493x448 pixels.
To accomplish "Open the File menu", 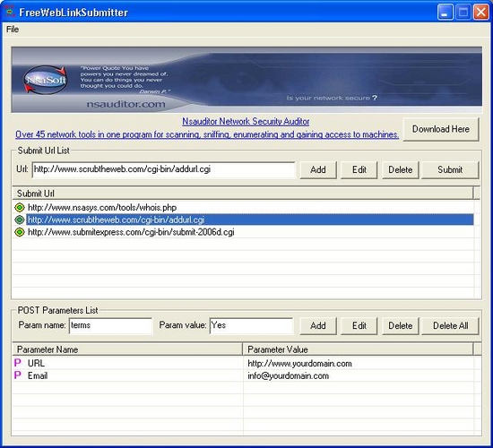I will 13,30.
